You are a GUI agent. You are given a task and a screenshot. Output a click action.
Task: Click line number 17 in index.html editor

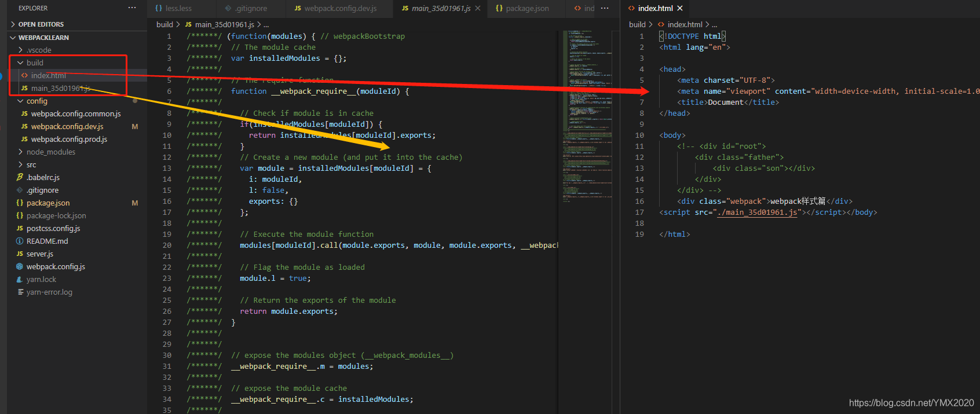click(x=639, y=213)
